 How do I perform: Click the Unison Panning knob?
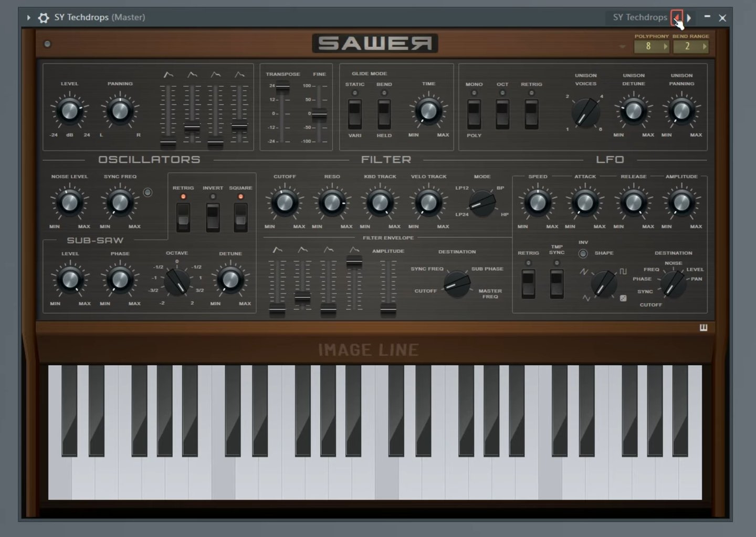(x=681, y=111)
